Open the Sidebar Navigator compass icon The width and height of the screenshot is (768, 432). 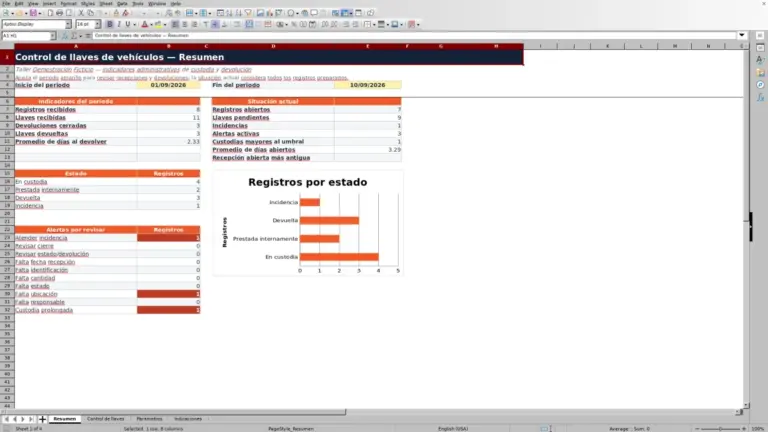[x=760, y=85]
